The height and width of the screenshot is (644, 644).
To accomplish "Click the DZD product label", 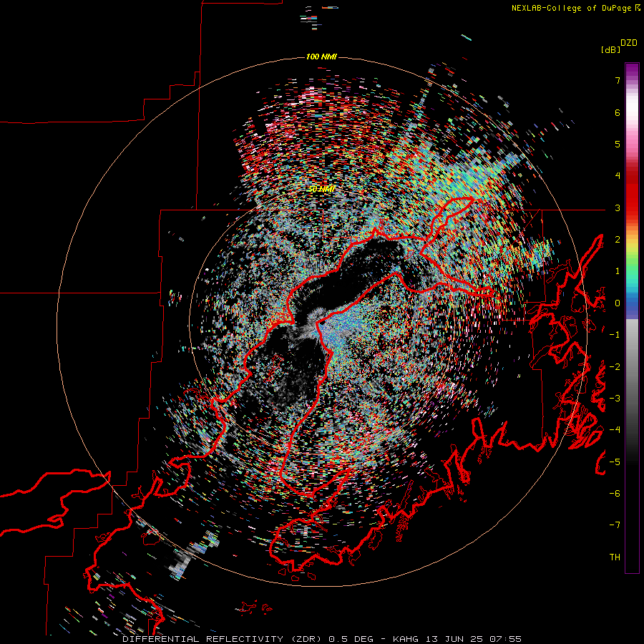I will click(628, 43).
